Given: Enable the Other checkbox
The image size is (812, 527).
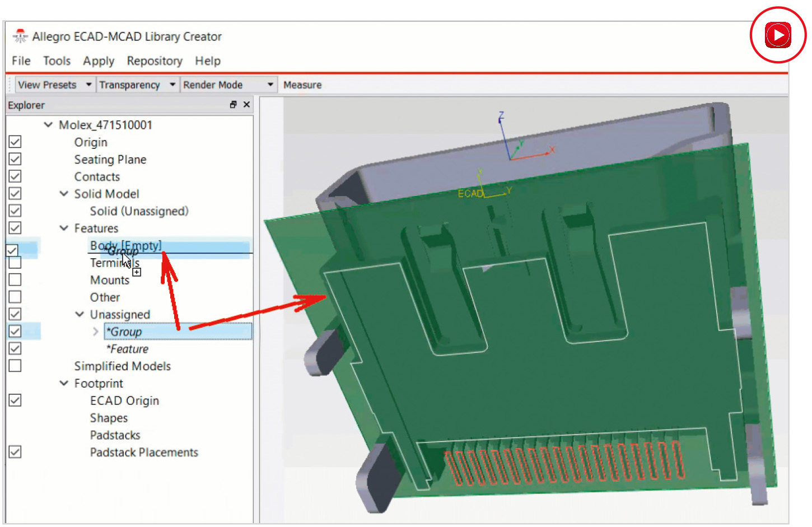Looking at the screenshot, I should (15, 297).
